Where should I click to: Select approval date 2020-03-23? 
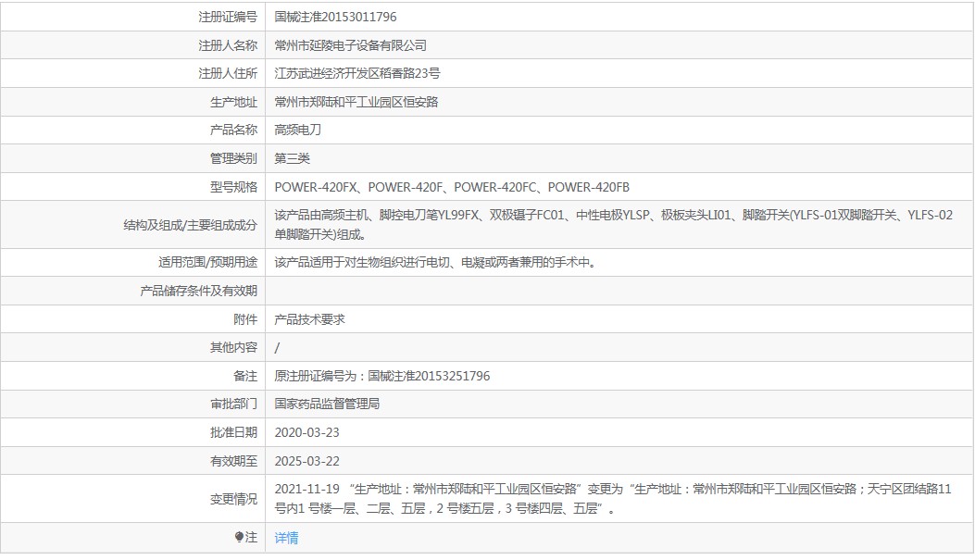[x=307, y=432]
